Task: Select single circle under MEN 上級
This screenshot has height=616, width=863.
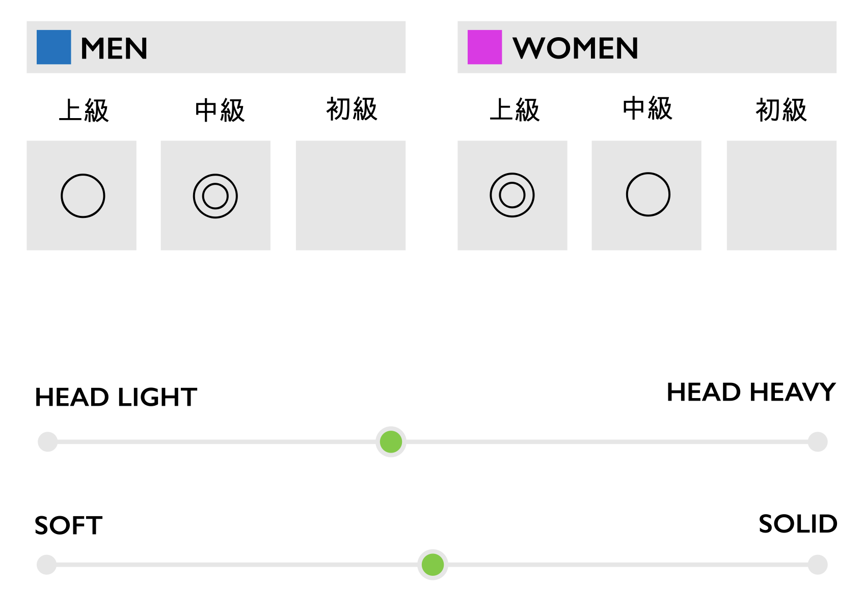Action: (83, 196)
